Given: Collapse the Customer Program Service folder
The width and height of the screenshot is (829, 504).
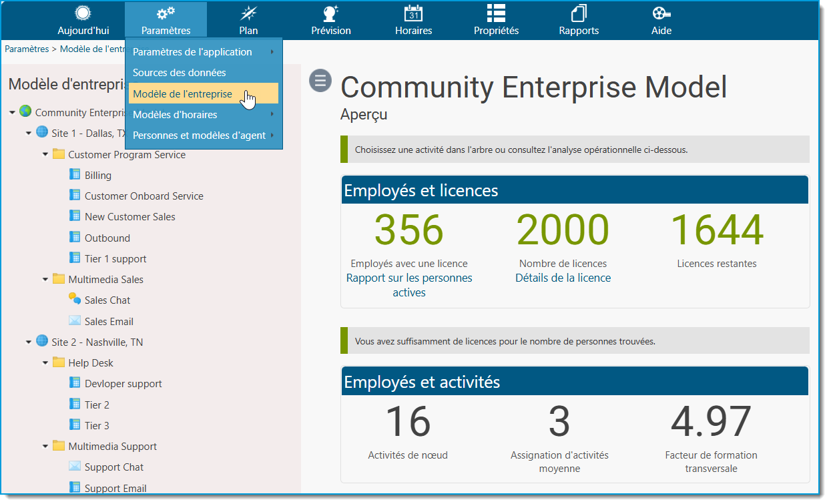Looking at the screenshot, I should (x=45, y=154).
